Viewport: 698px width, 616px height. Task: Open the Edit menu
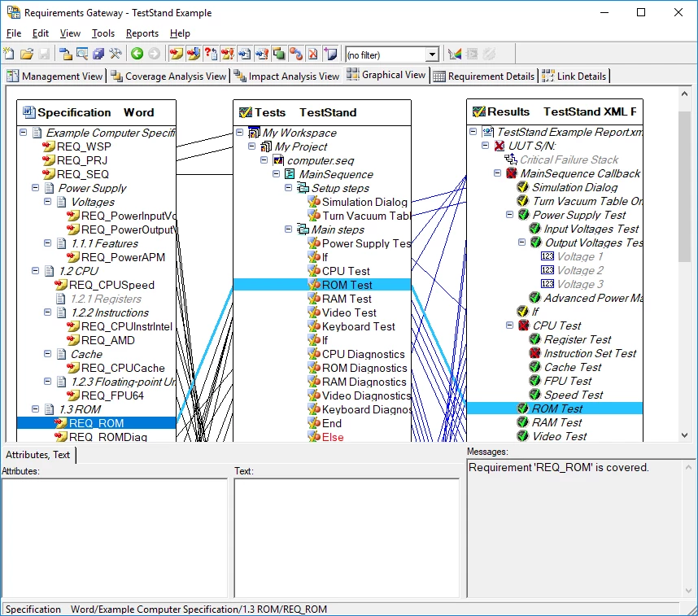pyautogui.click(x=41, y=33)
